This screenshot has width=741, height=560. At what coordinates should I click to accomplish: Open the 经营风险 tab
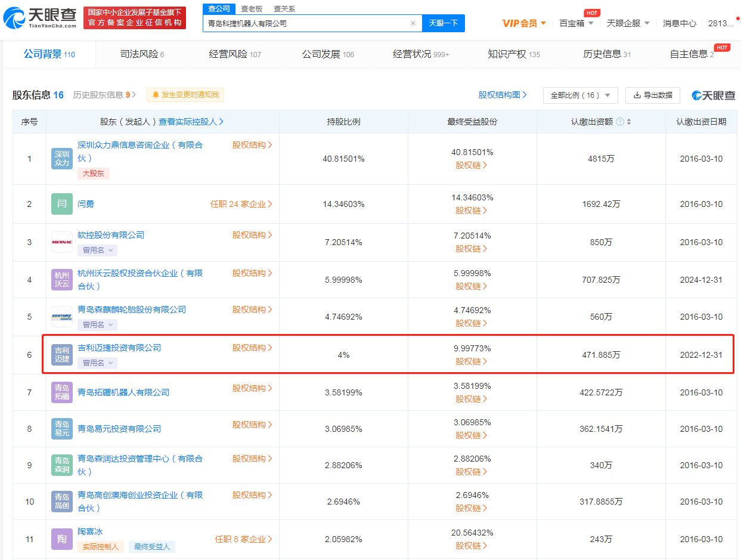(235, 54)
